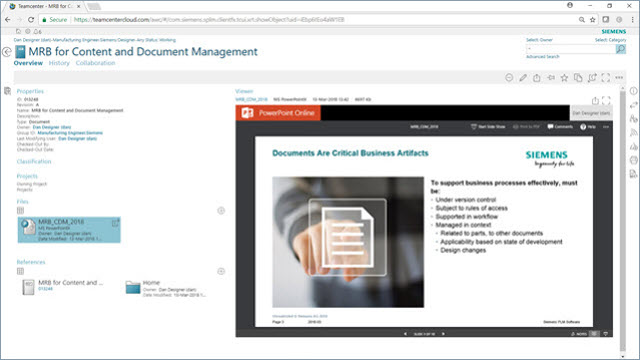Open the notifications bell showing 6 alerts
This screenshot has height=360, width=640.
[38, 31]
